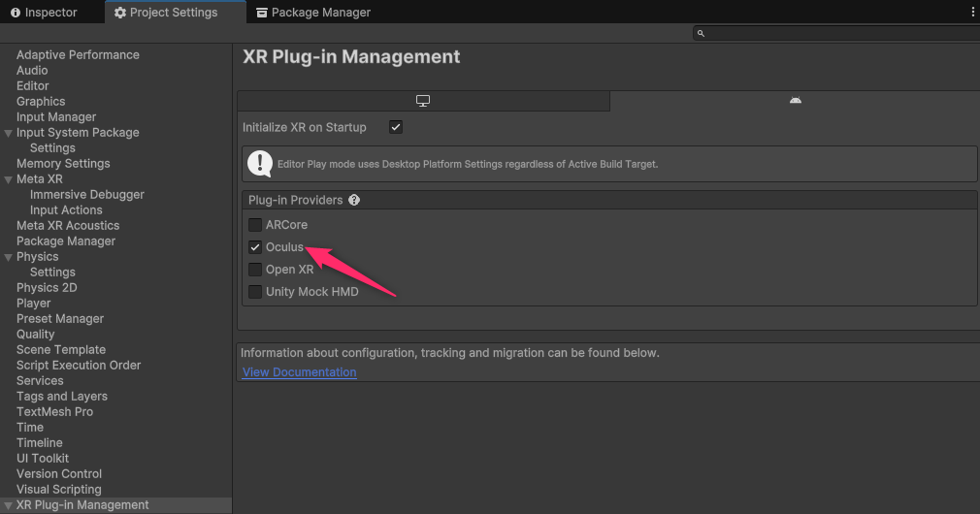Open the Player settings category

tap(34, 304)
